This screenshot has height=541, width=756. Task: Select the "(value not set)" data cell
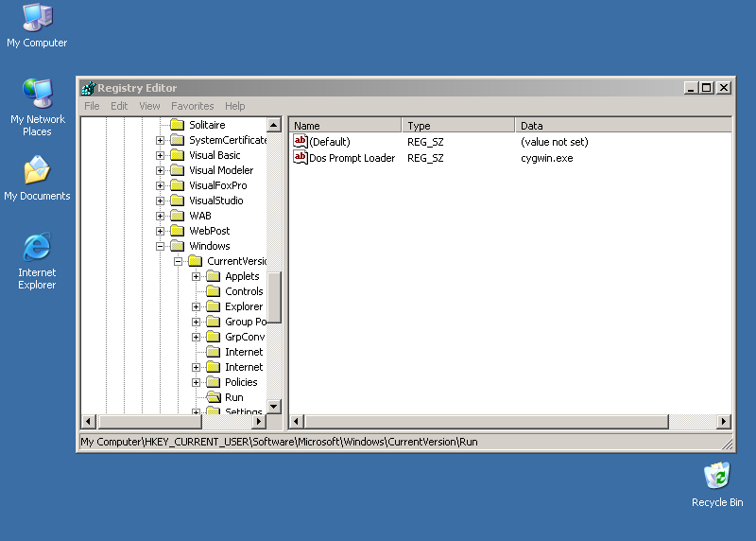point(555,142)
